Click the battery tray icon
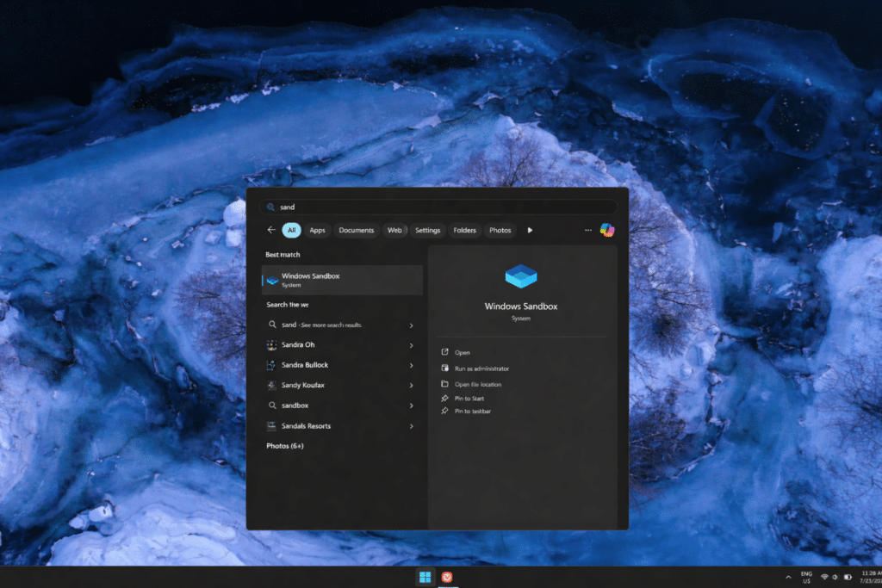This screenshot has width=882, height=588. point(848,578)
